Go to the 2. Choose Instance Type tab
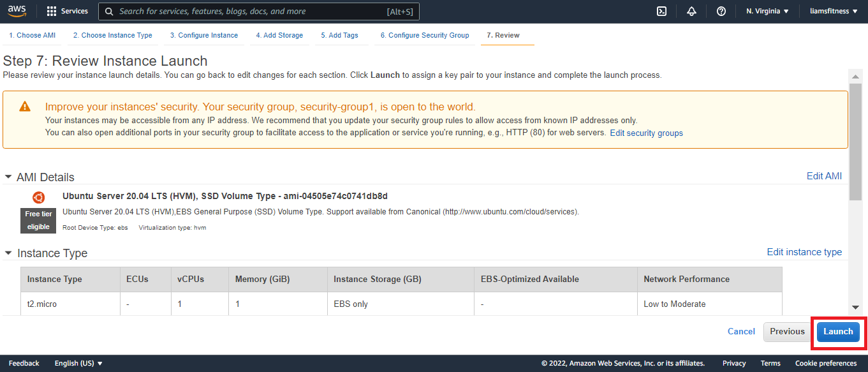Viewport: 868px width, 372px height. pos(112,35)
